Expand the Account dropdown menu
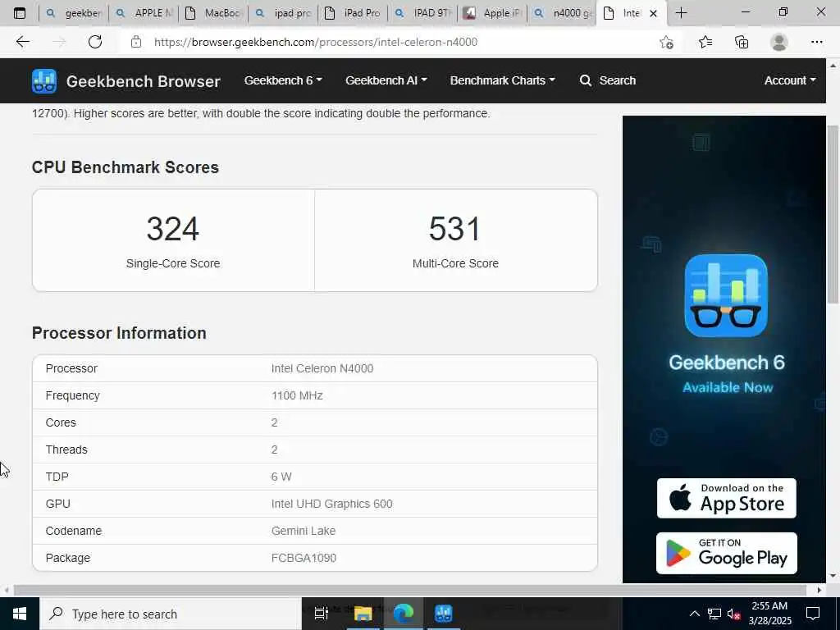 (790, 80)
